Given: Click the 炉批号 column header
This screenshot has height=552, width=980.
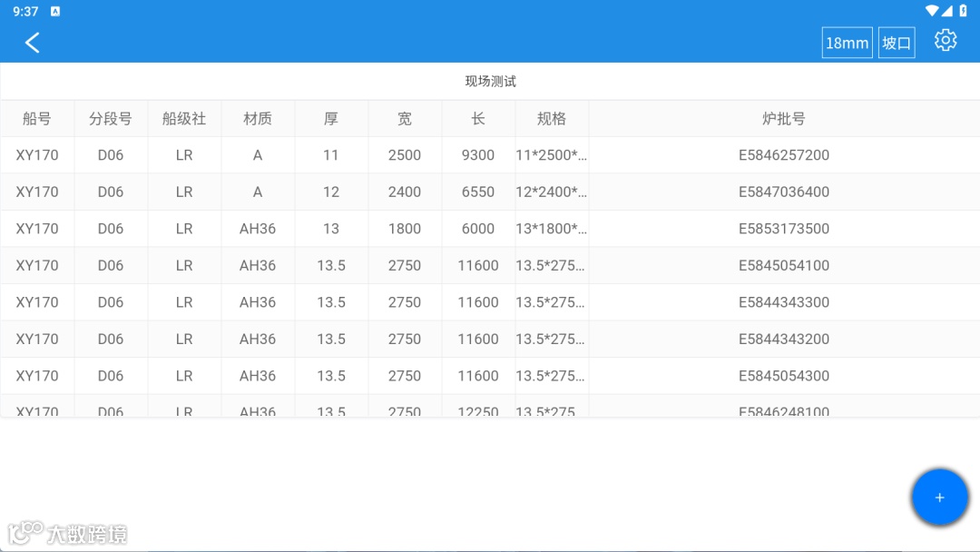Looking at the screenshot, I should pyautogui.click(x=784, y=119).
